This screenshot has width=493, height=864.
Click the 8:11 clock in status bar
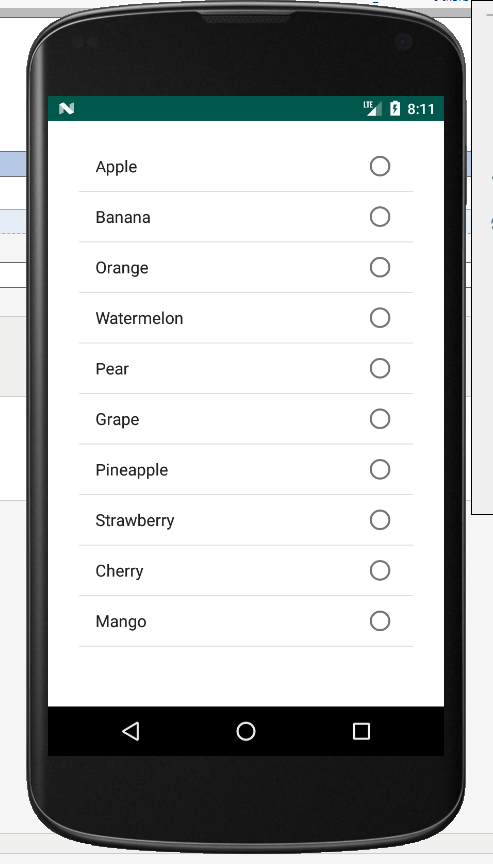pyautogui.click(x=421, y=109)
